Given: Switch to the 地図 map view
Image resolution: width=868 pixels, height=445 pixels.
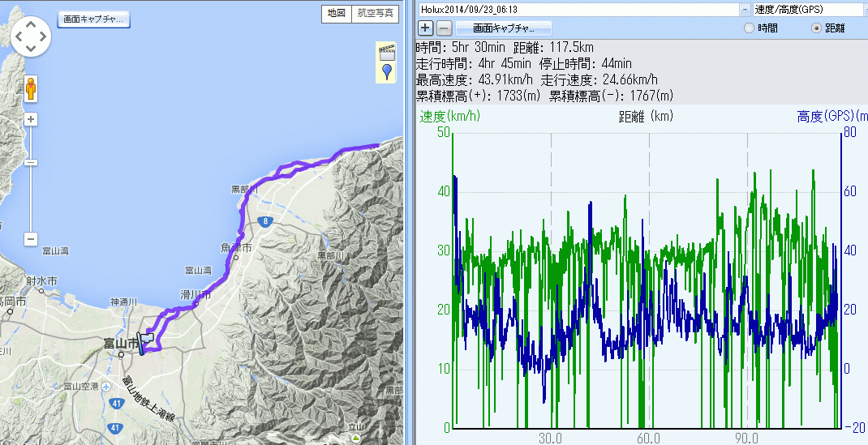Looking at the screenshot, I should click(336, 13).
